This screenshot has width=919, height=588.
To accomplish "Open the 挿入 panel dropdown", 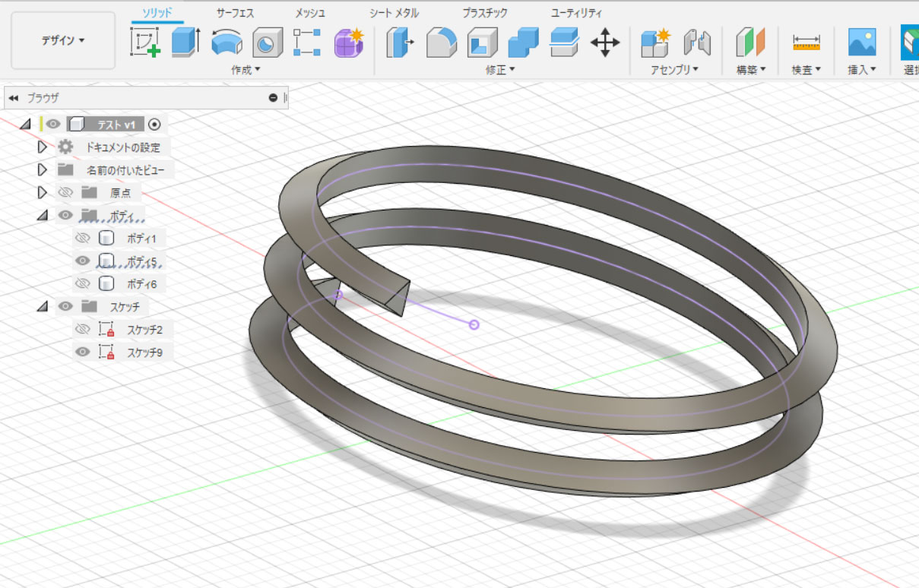I will coord(862,69).
